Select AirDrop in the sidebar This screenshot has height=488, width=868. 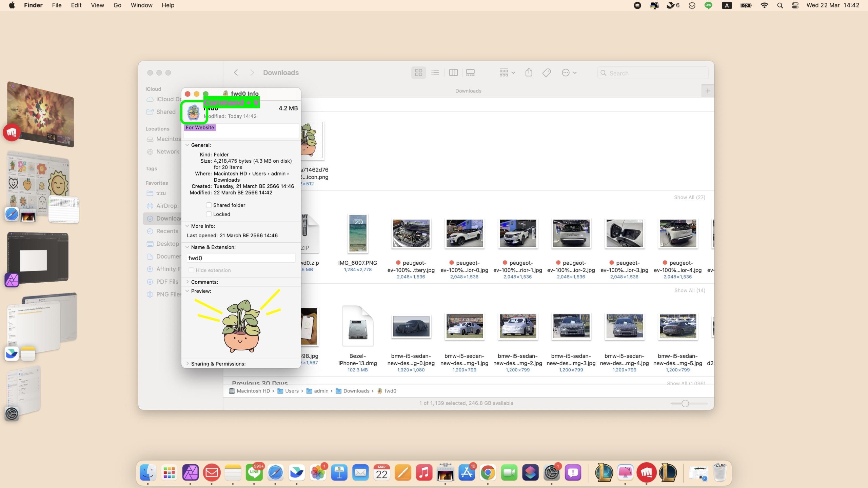[166, 206]
